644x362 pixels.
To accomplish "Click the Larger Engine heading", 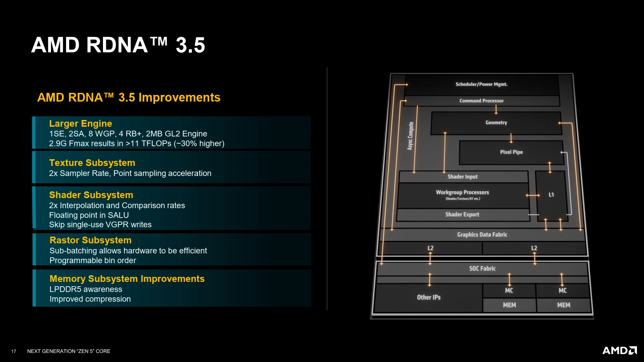I will coord(80,123).
